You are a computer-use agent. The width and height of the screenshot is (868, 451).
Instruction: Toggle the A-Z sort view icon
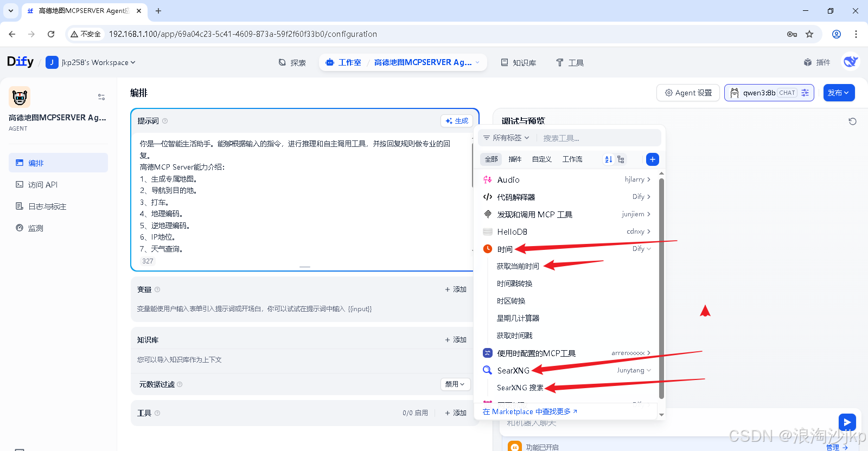pyautogui.click(x=608, y=159)
